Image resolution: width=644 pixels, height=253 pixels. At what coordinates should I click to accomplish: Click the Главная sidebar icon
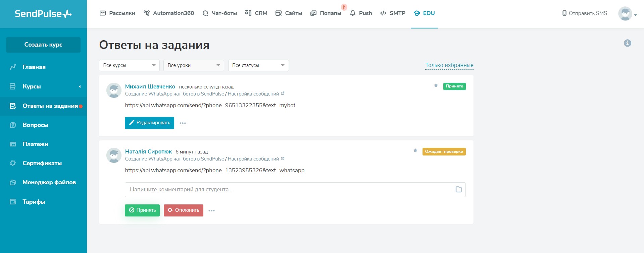coord(13,67)
